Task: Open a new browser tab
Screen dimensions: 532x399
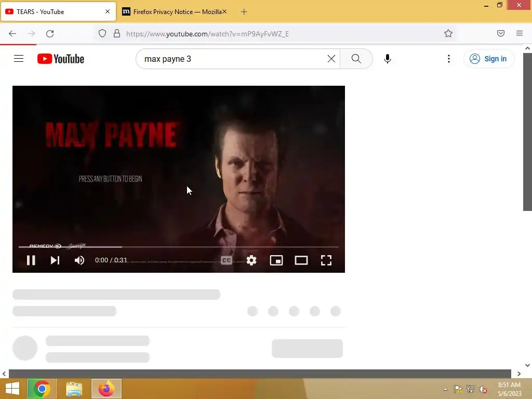Action: click(x=244, y=11)
